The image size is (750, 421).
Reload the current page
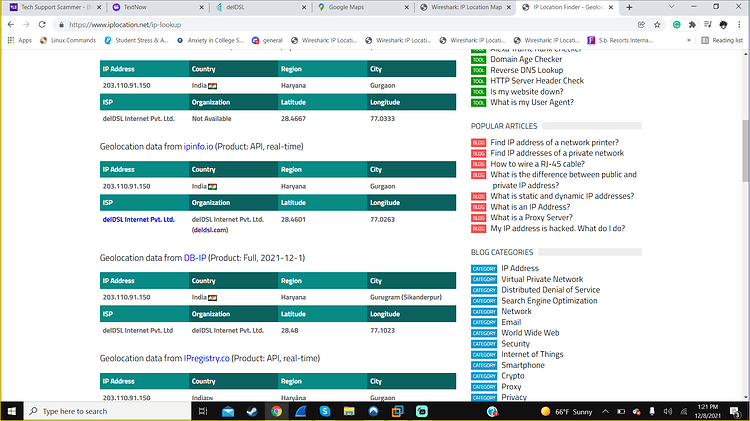click(42, 24)
